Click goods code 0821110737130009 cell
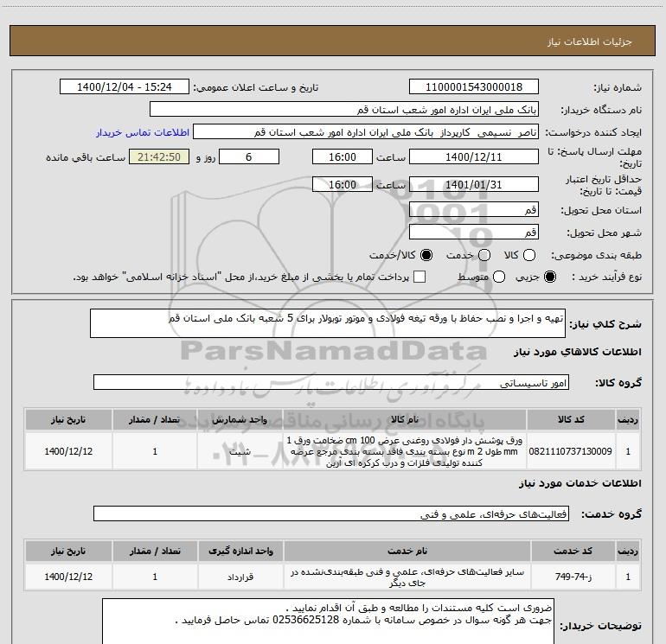Screen dimensions: 666x644 point(571,451)
